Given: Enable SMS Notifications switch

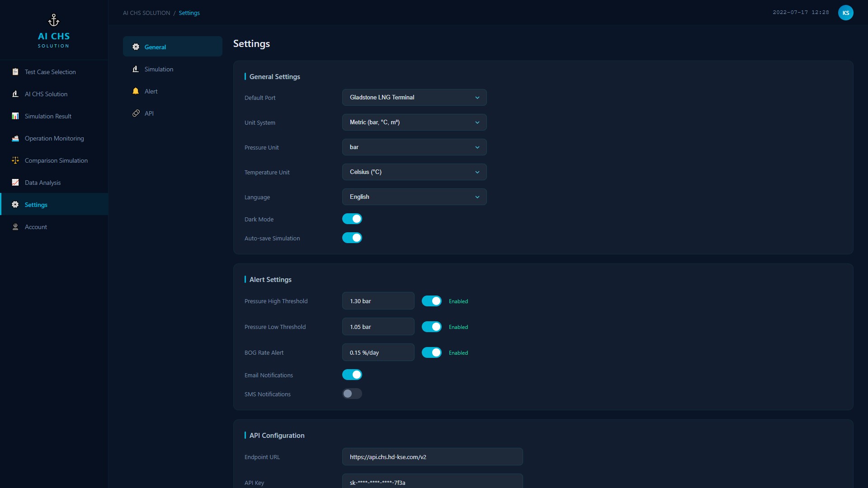Looking at the screenshot, I should coord(352,394).
